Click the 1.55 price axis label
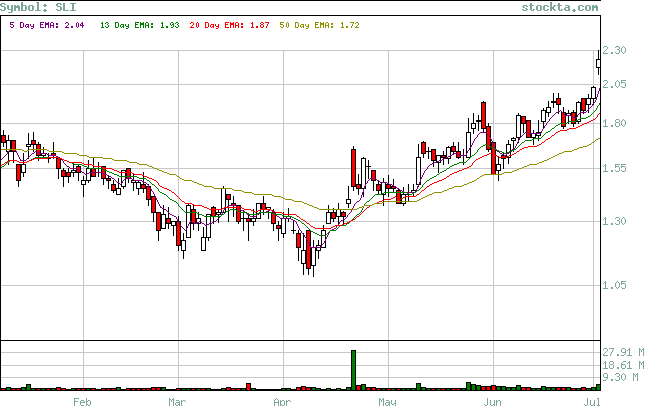The image size is (655, 406). [x=614, y=168]
